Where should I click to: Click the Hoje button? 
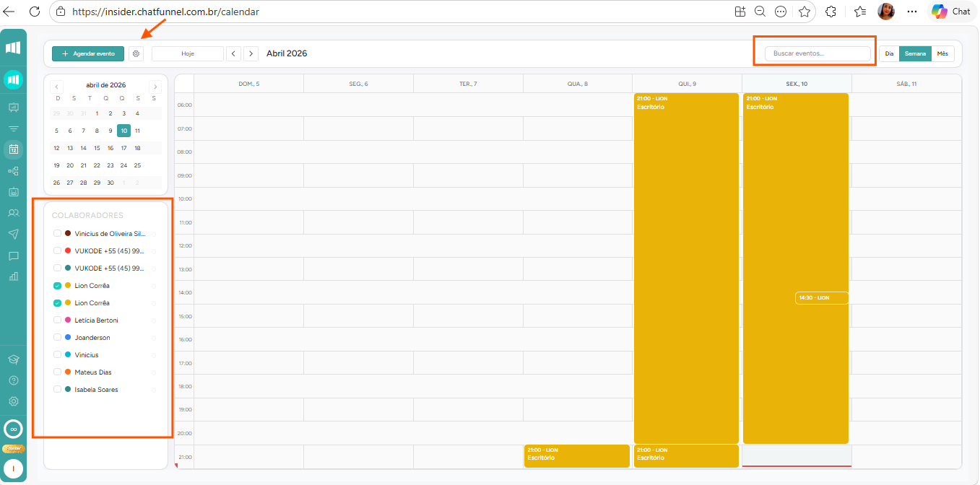click(x=188, y=53)
